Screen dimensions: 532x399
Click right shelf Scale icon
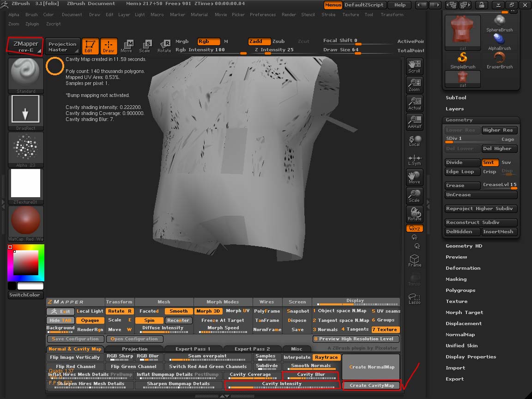[414, 196]
